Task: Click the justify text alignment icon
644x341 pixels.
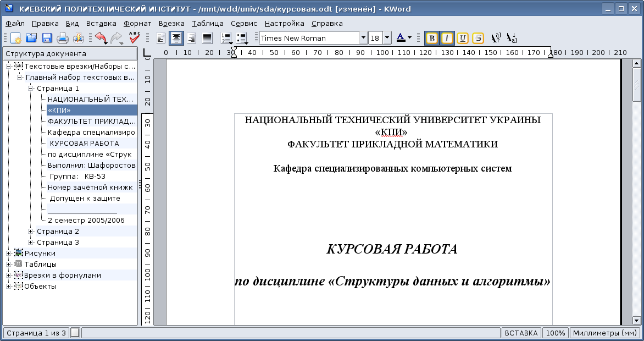Action: [207, 38]
